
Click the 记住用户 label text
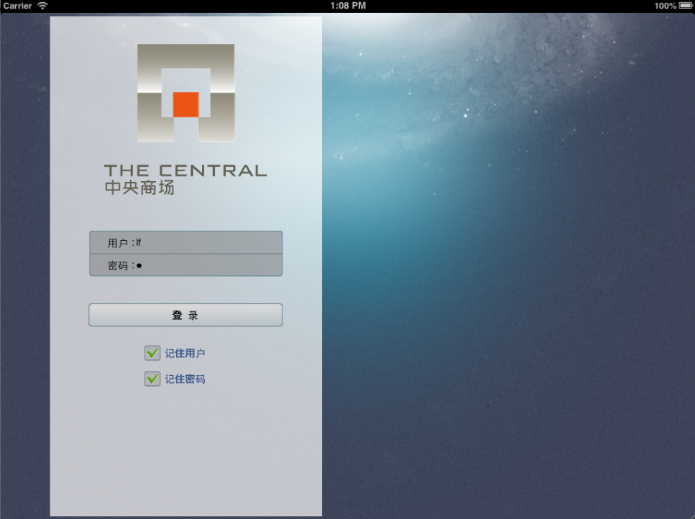(x=185, y=353)
